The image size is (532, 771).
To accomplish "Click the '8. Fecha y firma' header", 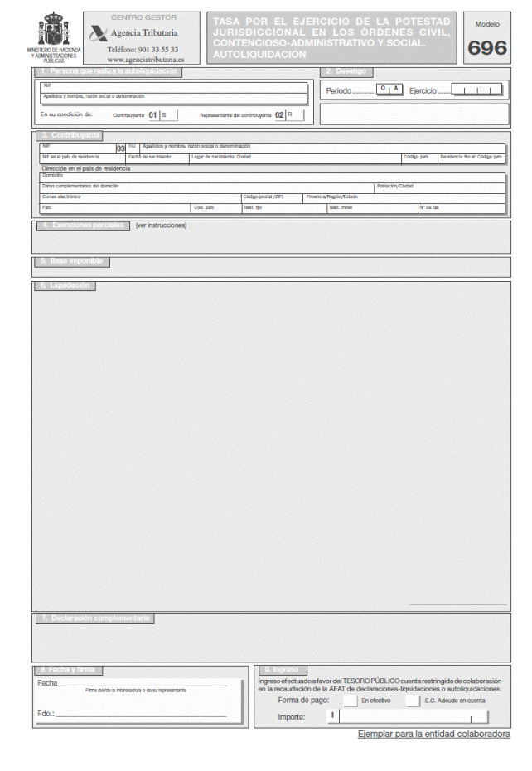I will coord(68,670).
